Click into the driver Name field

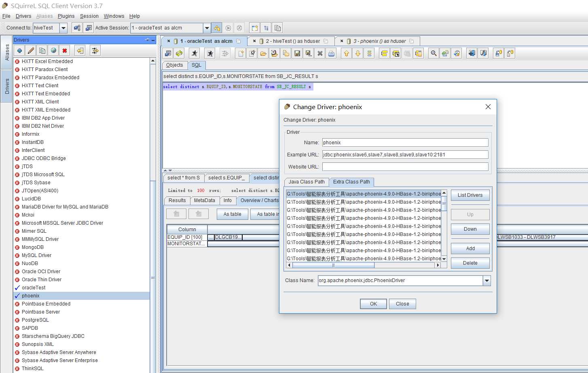coord(405,143)
